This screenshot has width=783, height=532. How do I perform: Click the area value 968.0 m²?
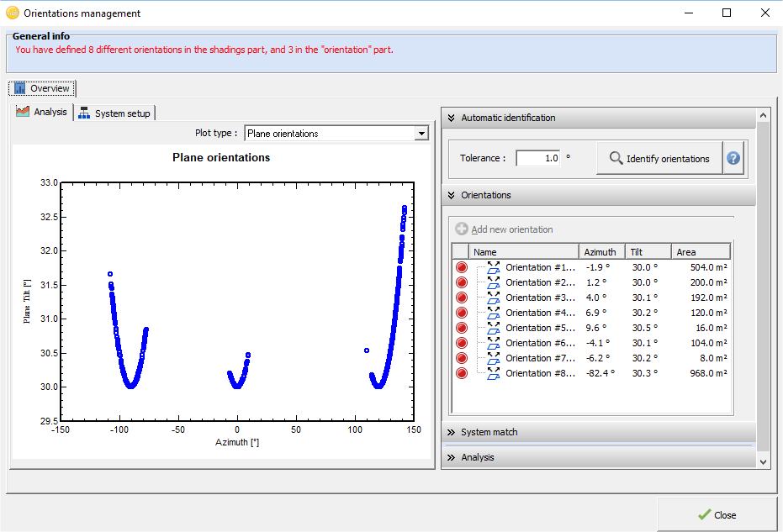pyautogui.click(x=709, y=373)
